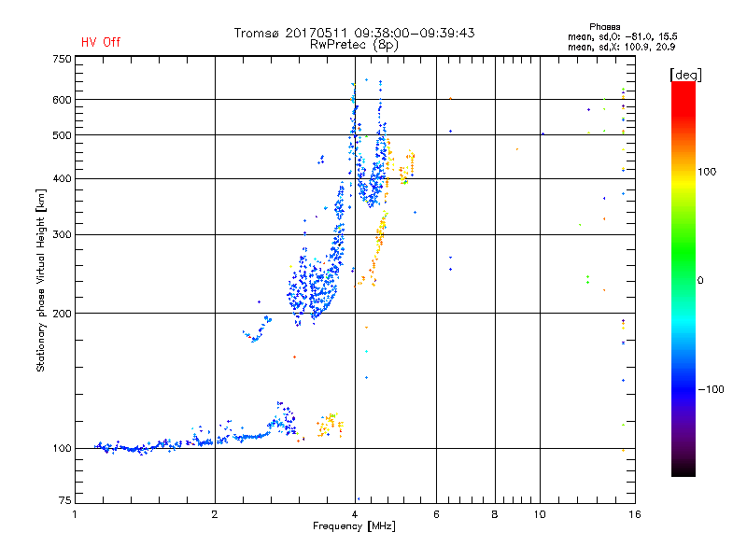This screenshot has height=560, width=747.
Task: Click the y-axis label '600'
Action: pyautogui.click(x=62, y=100)
